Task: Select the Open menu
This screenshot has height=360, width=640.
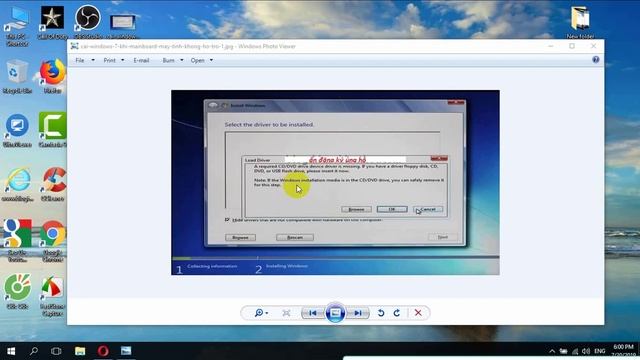Action: (198, 60)
